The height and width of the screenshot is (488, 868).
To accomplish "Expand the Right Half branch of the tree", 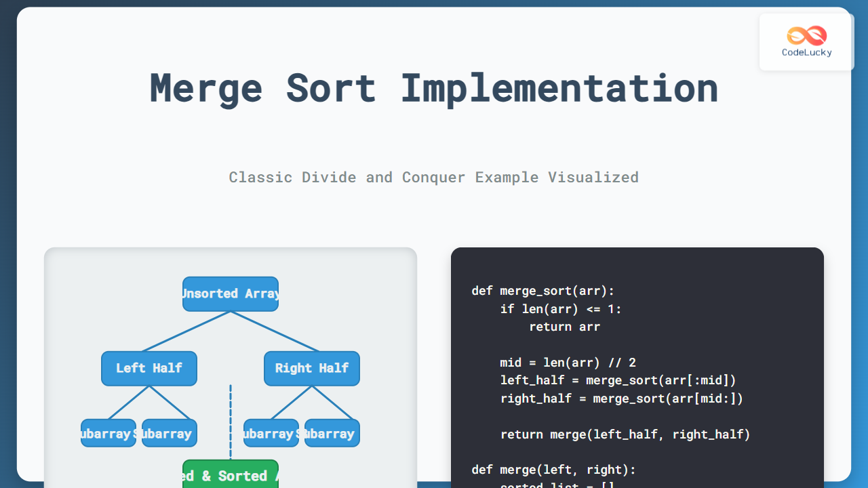I will pos(312,368).
